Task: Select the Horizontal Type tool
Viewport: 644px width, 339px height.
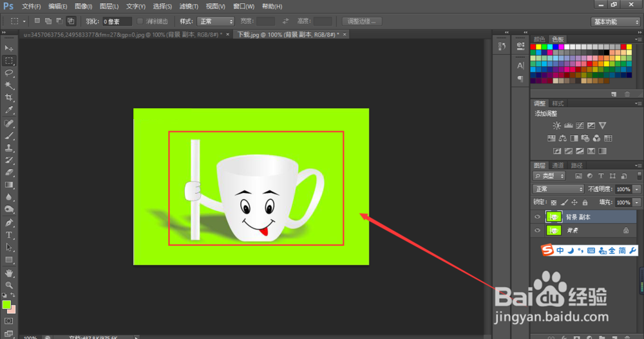Action: point(8,235)
